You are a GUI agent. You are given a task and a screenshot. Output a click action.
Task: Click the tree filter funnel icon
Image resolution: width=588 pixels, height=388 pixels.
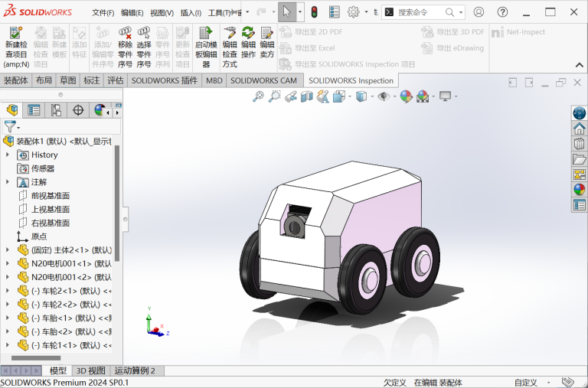(x=10, y=127)
